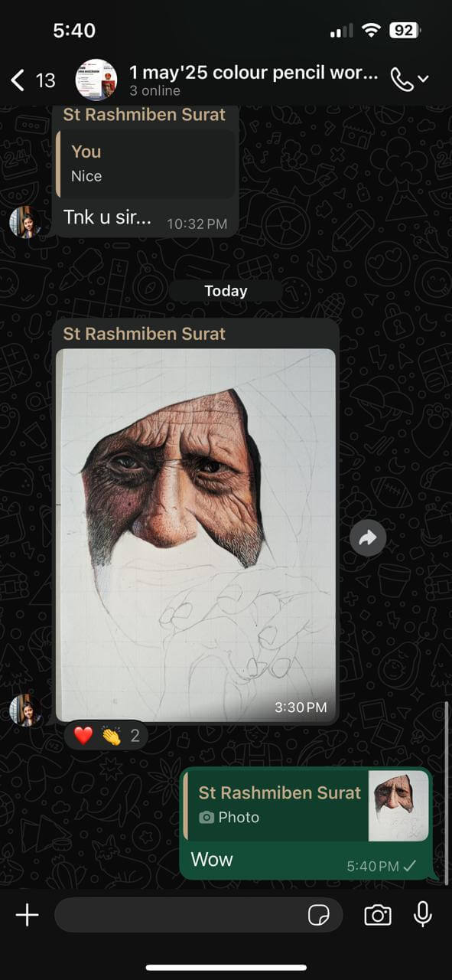Open Rashmiben's avatar beside the photo
This screenshot has width=452, height=980.
(25, 710)
